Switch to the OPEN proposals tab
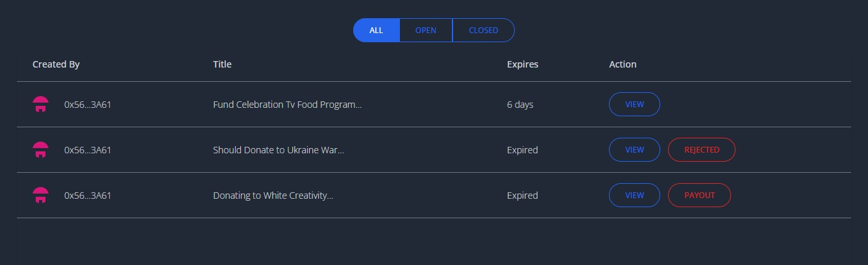 426,31
